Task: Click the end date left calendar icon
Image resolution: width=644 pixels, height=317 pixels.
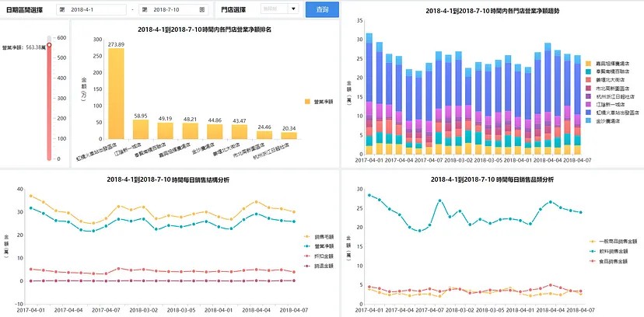Action: [x=145, y=9]
